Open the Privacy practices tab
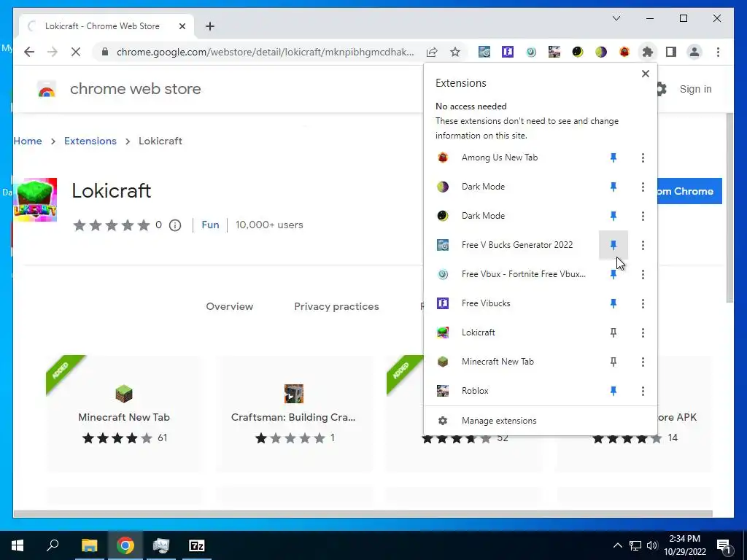Viewport: 747px width, 560px height. pos(336,307)
